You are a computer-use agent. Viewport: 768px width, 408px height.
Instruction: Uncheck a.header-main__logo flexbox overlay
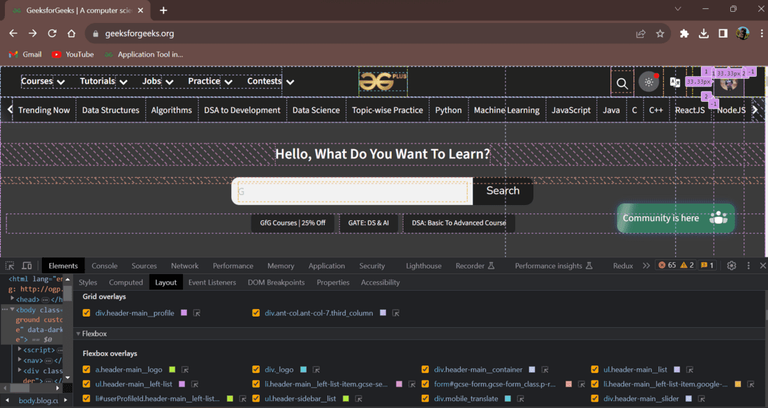click(x=87, y=370)
